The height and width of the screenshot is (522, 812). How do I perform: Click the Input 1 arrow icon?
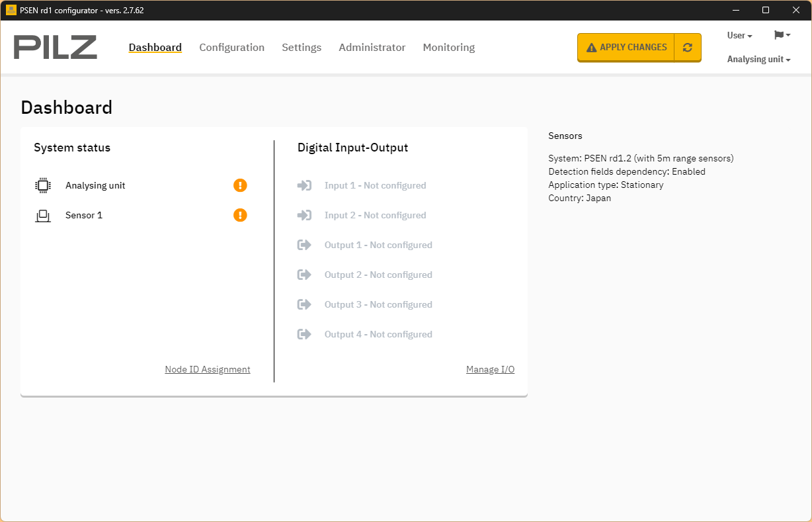pyautogui.click(x=304, y=186)
